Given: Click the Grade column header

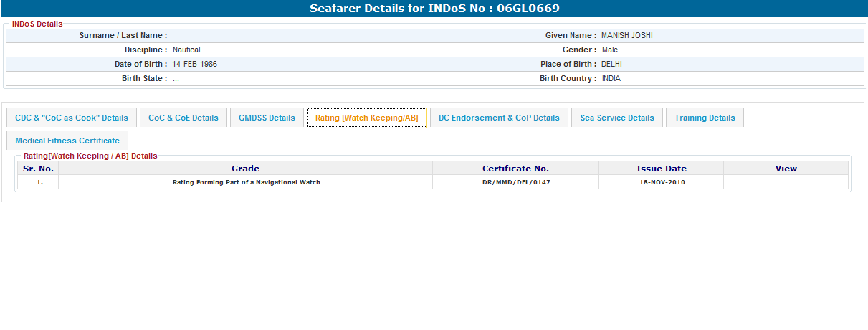Looking at the screenshot, I should (245, 169).
